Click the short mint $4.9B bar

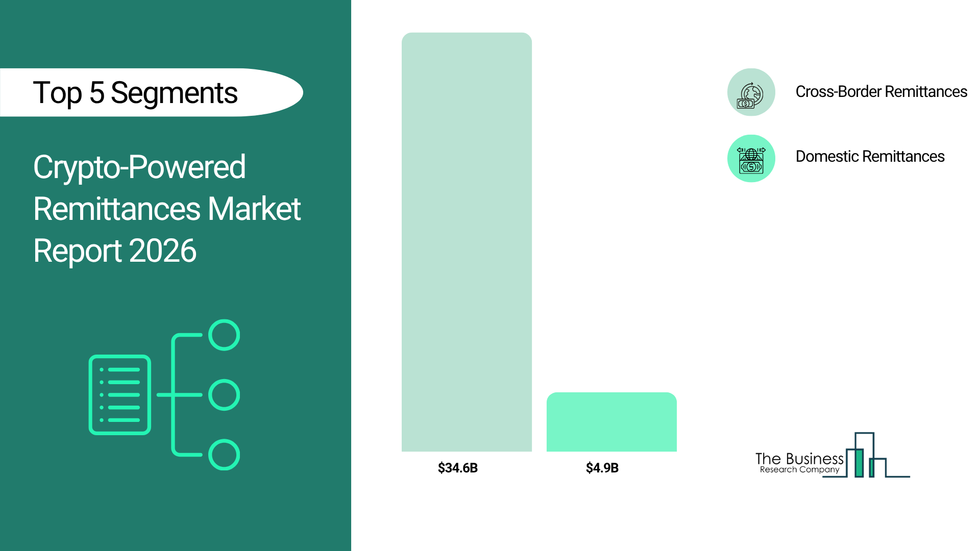[611, 422]
